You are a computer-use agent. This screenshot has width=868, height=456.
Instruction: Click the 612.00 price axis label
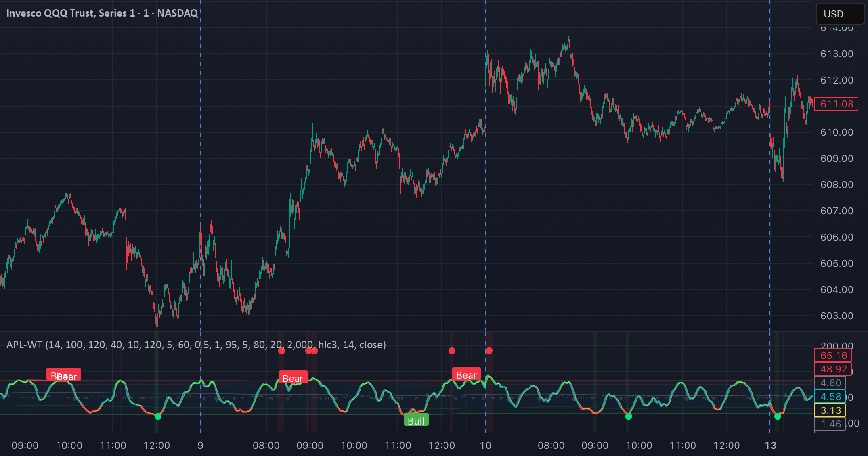pyautogui.click(x=837, y=80)
